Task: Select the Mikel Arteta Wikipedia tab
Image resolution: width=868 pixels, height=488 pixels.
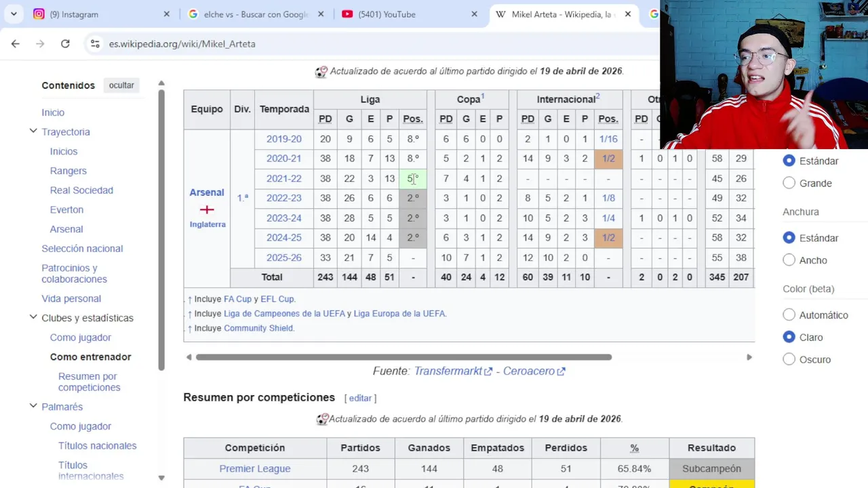Action: pos(565,14)
